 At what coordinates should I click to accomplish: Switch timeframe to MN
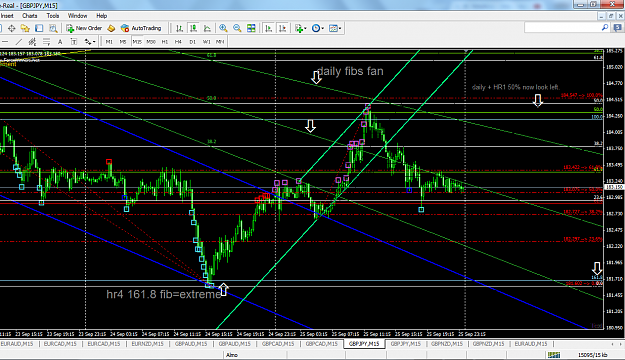click(x=220, y=42)
